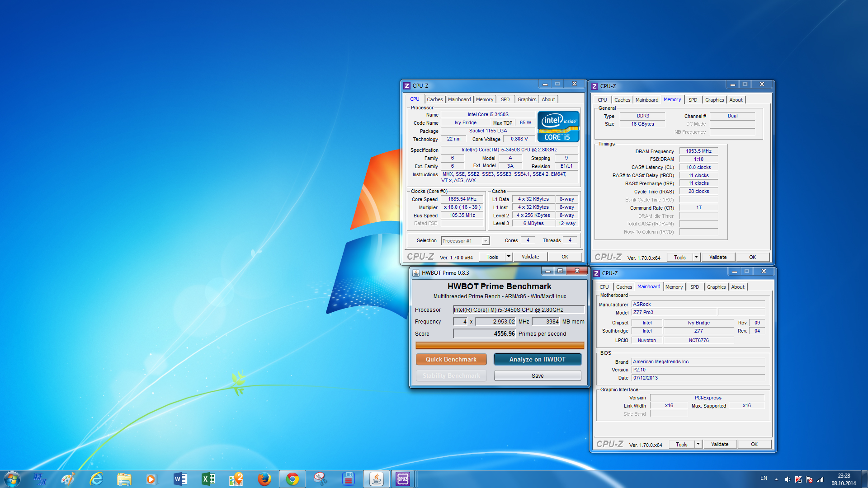This screenshot has height=488, width=868.
Task: Click the Analyze on HWBOT button
Action: (538, 359)
